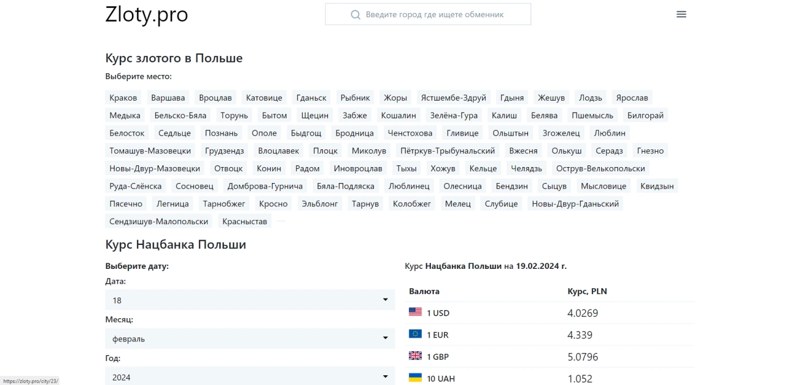Select the city Гданьск
The width and height of the screenshot is (800, 385).
click(x=311, y=97)
